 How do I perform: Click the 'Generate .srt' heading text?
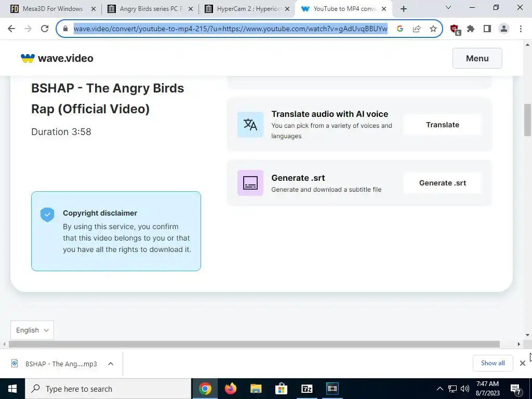pyautogui.click(x=298, y=178)
